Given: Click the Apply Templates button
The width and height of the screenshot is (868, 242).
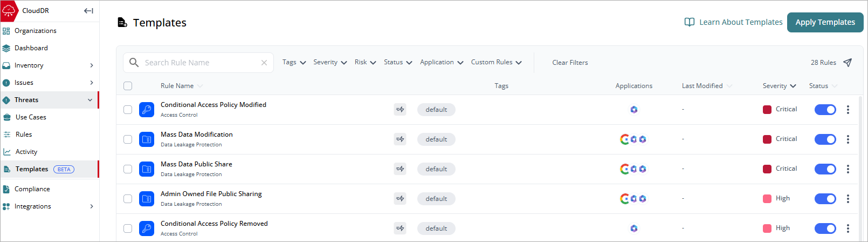Looking at the screenshot, I should (825, 22).
